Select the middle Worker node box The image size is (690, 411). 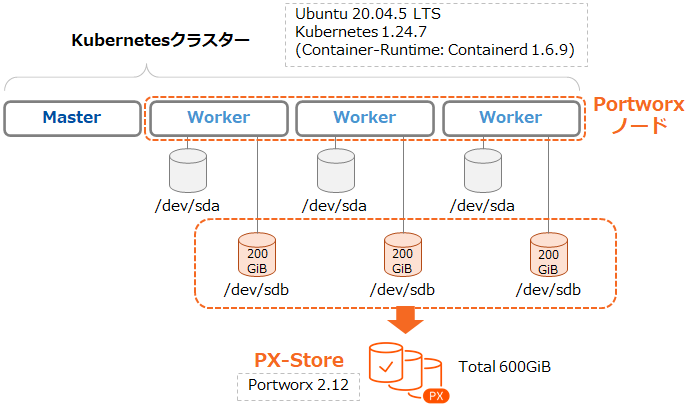[x=365, y=118]
